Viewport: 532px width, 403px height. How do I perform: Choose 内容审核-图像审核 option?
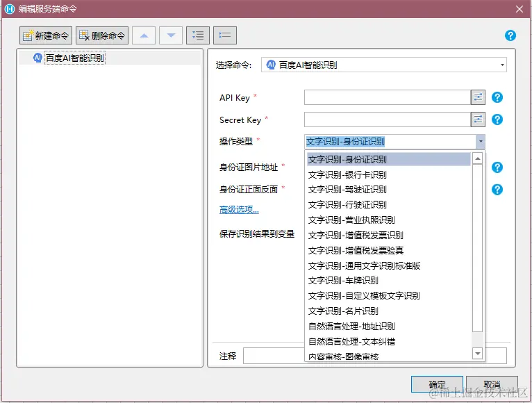tap(389, 356)
